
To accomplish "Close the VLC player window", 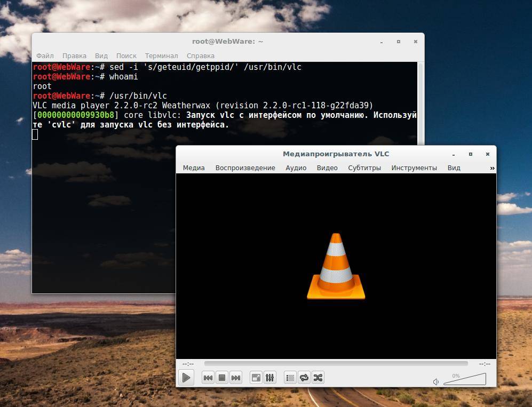I will tap(488, 154).
